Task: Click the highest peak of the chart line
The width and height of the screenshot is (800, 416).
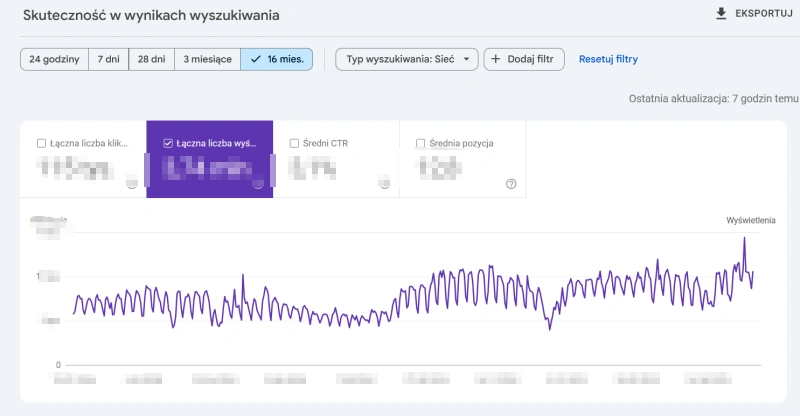Action: pos(744,238)
